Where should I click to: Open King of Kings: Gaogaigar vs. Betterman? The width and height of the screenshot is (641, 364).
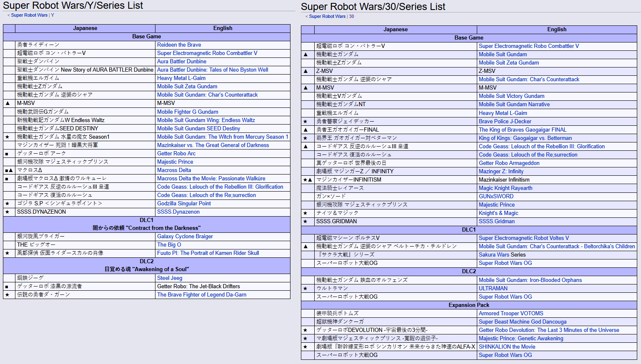[x=525, y=138]
